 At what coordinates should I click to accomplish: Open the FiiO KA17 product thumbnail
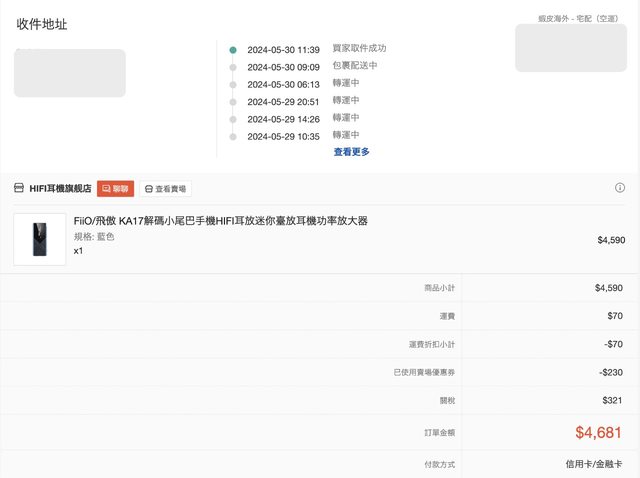tap(39, 239)
